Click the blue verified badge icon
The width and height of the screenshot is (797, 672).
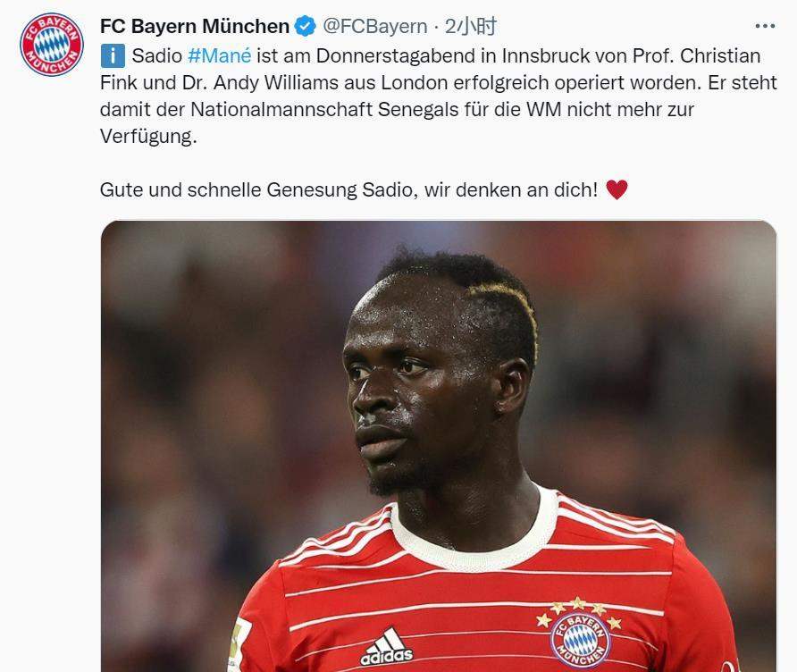pos(306,26)
